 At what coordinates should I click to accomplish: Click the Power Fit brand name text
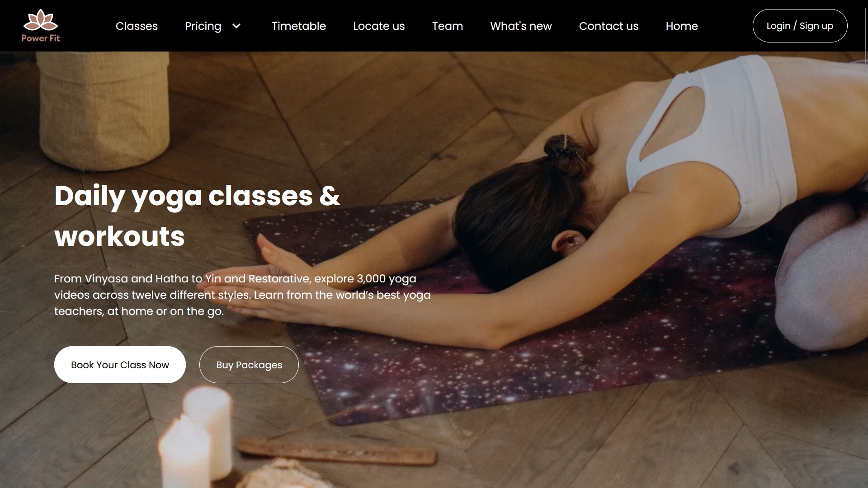pos(41,38)
